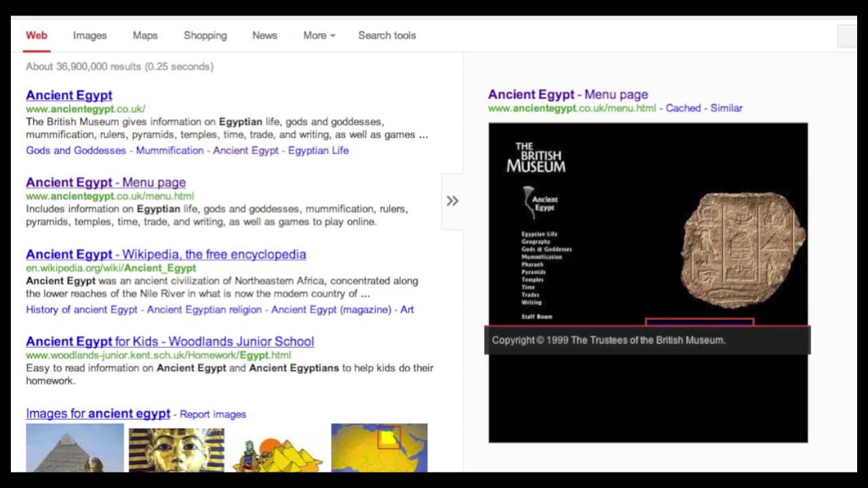Open Search tools options

pos(387,35)
